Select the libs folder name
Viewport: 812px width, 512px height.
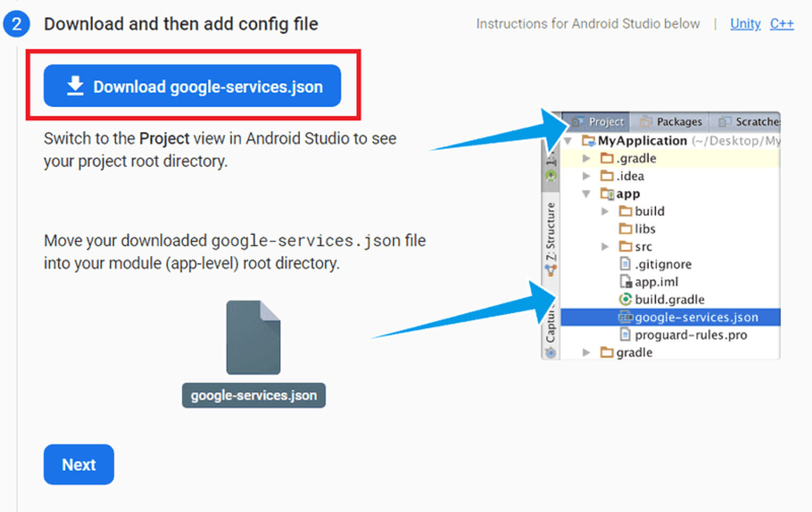tap(645, 229)
